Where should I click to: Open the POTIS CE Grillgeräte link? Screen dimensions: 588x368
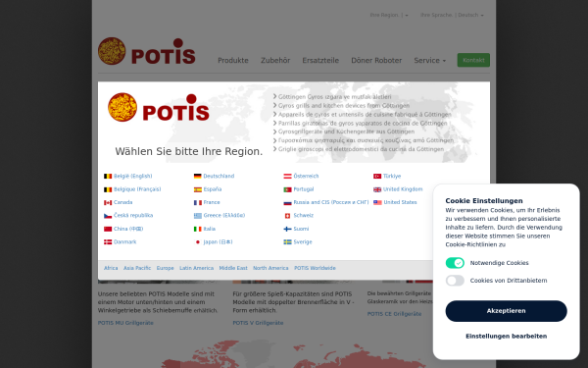click(x=395, y=314)
